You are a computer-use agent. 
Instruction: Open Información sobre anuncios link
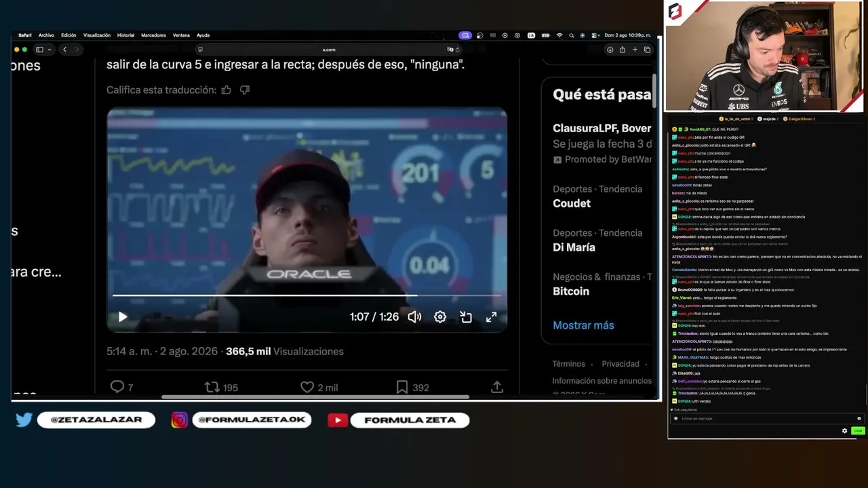tap(602, 381)
